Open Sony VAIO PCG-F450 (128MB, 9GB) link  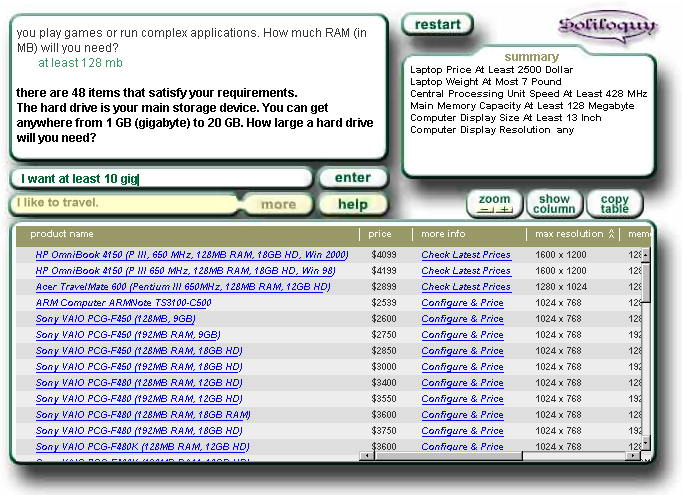(116, 319)
